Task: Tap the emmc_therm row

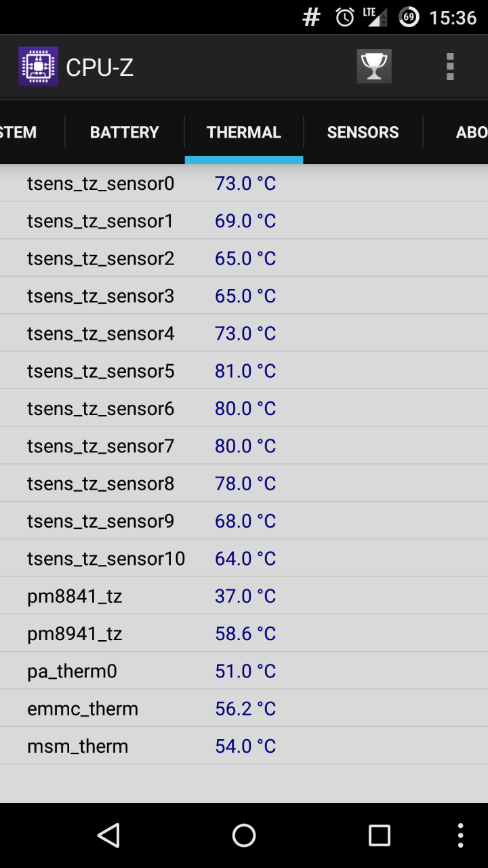Action: [x=244, y=709]
